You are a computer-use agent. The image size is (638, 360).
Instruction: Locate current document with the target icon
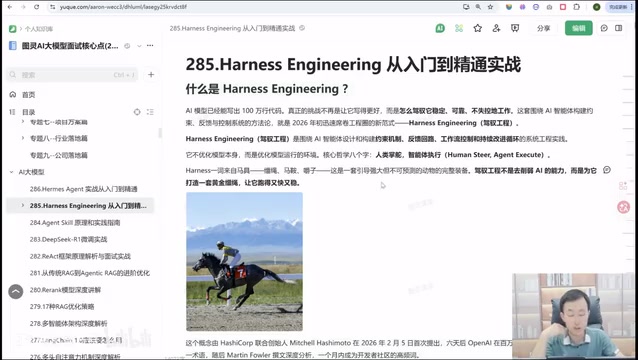(x=137, y=112)
